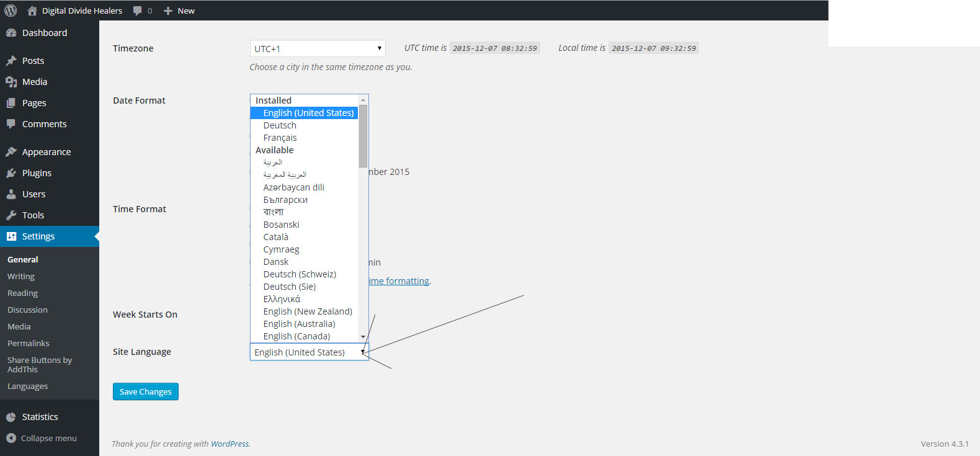Click the language list scrollbar thumb
This screenshot has width=980, height=456.
(363, 136)
